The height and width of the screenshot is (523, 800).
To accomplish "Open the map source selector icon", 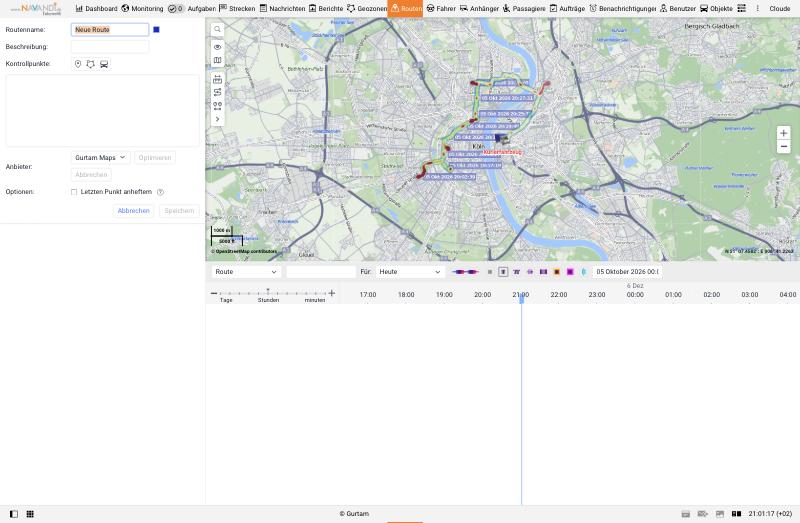I will (217, 60).
